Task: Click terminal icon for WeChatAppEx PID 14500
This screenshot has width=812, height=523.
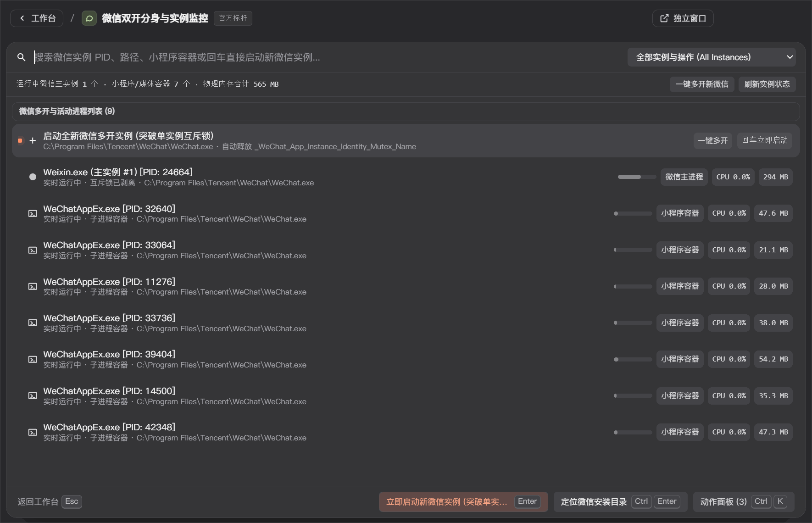Action: coord(33,395)
